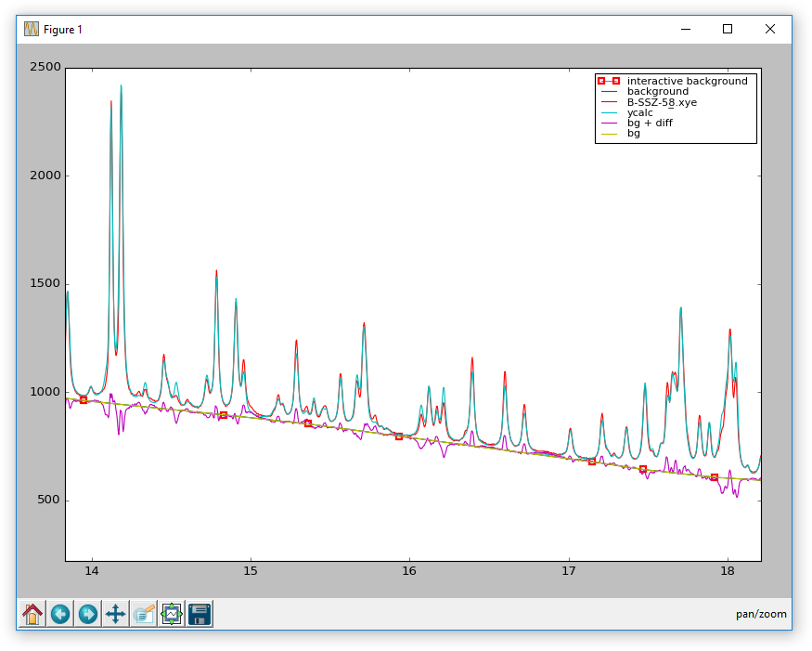Maximize the Figure 1 window

point(728,29)
